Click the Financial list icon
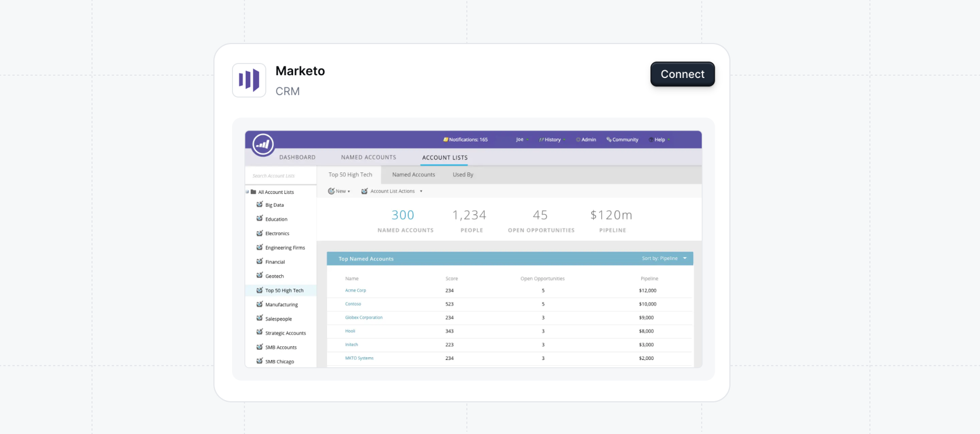The image size is (980, 434). [260, 262]
